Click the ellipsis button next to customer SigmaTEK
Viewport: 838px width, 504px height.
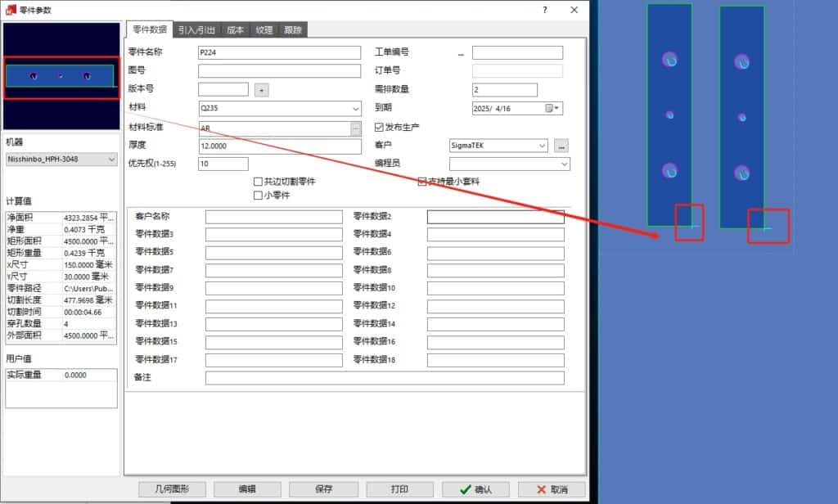tap(561, 146)
